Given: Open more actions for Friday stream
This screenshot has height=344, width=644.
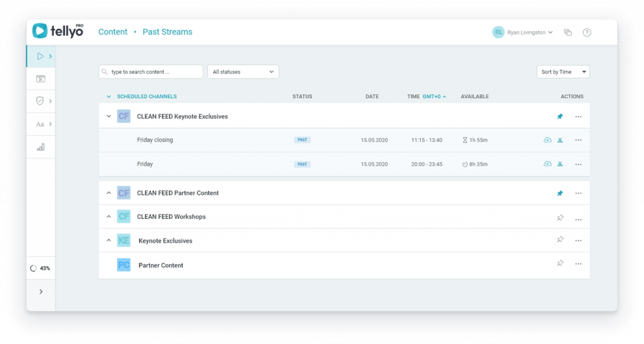Looking at the screenshot, I should pos(579,164).
